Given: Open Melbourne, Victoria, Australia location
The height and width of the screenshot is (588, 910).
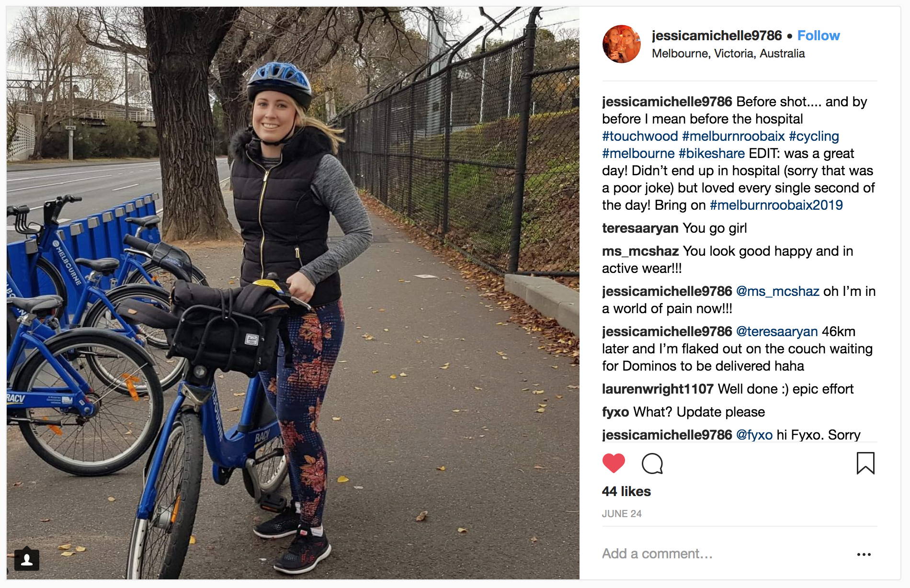Looking at the screenshot, I should coord(728,53).
